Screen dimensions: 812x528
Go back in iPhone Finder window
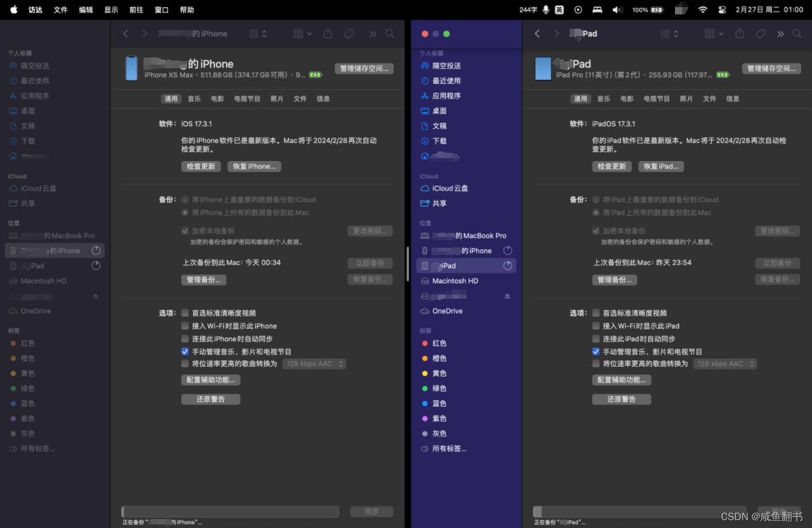126,34
